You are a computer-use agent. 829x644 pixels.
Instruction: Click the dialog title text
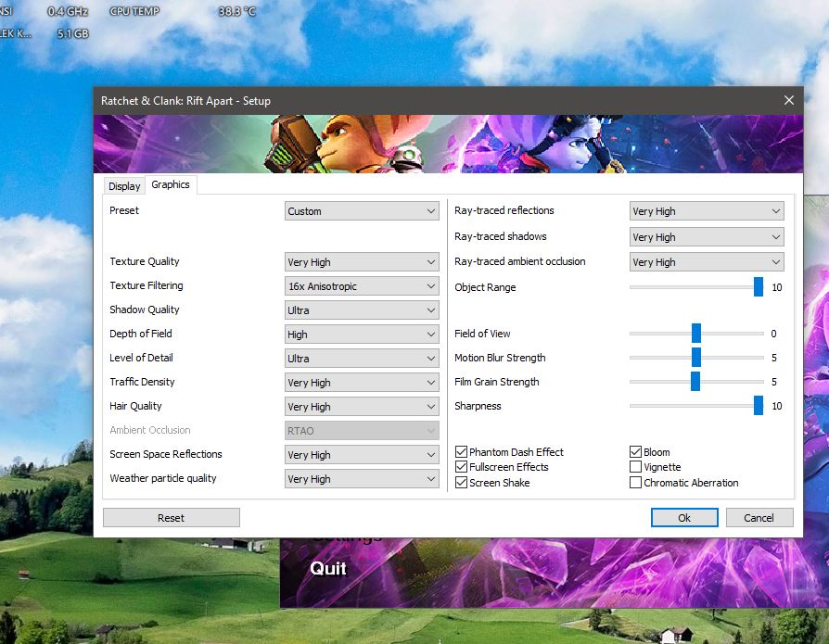click(185, 100)
